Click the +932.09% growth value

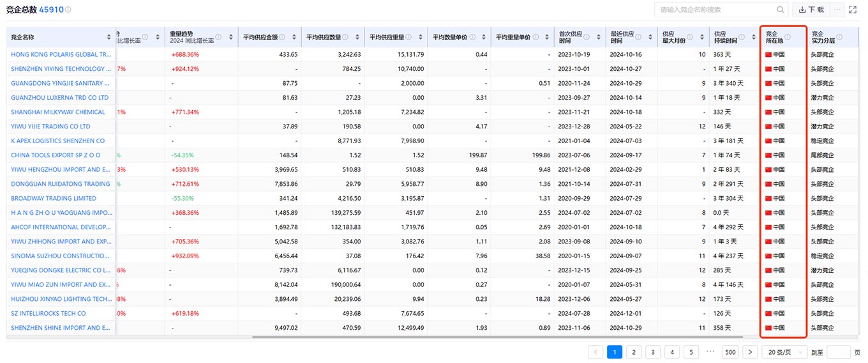tap(185, 256)
